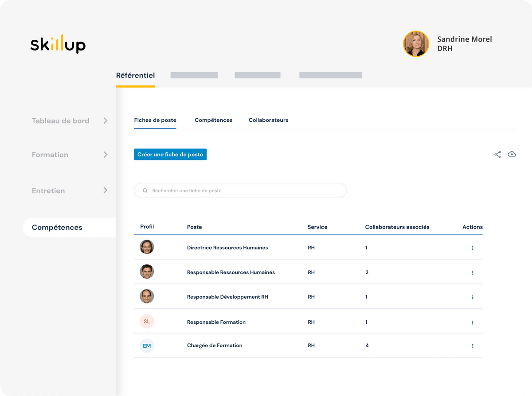Switch to the Compétences sub-tab
The height and width of the screenshot is (396, 532).
tap(213, 120)
